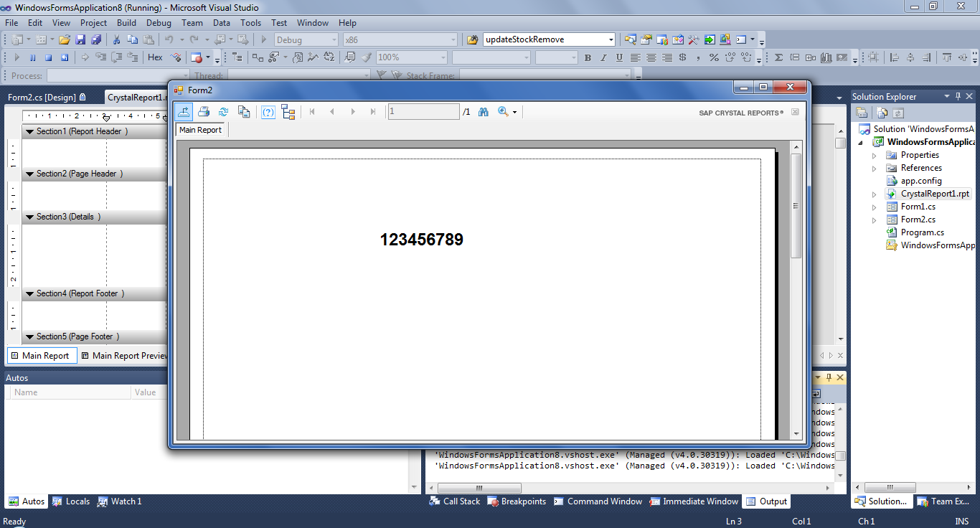Click Break All pause icon in debug toolbar
Viewport: 980px width, 528px height.
[33, 57]
